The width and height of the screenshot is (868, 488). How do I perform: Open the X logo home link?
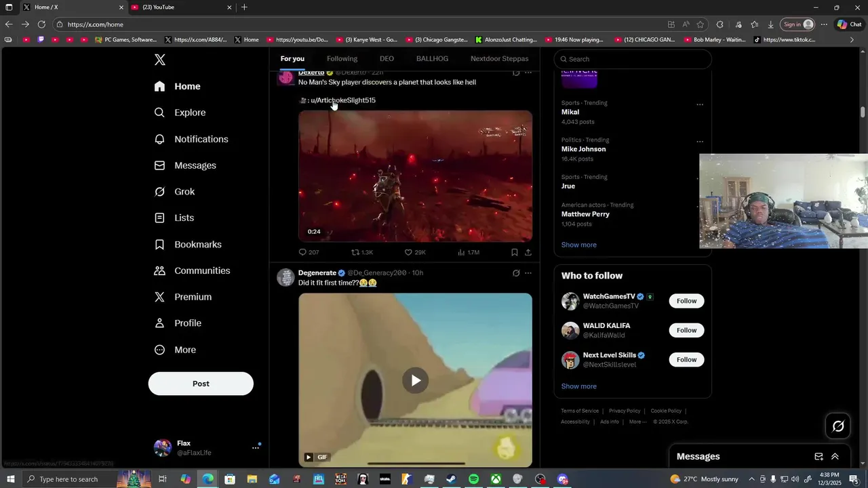click(x=160, y=60)
